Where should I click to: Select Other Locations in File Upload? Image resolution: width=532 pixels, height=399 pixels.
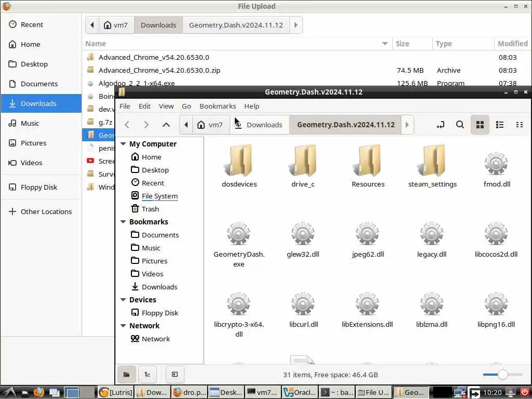(41, 211)
